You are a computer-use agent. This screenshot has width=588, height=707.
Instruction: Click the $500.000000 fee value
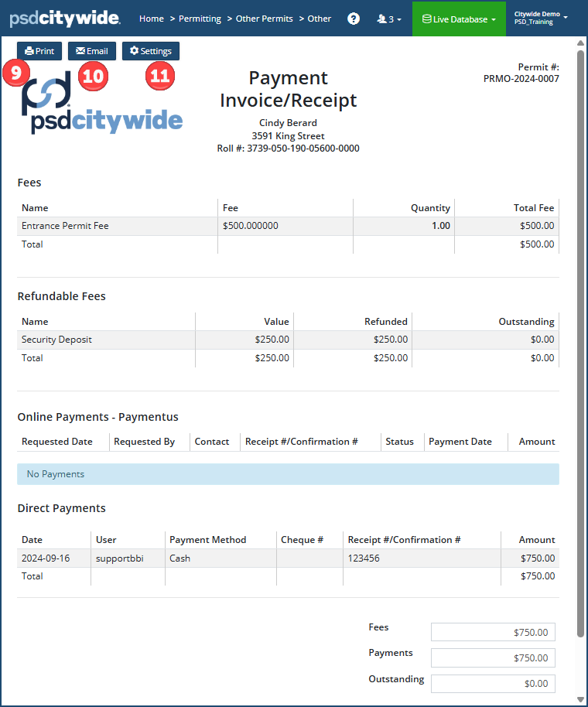(250, 226)
